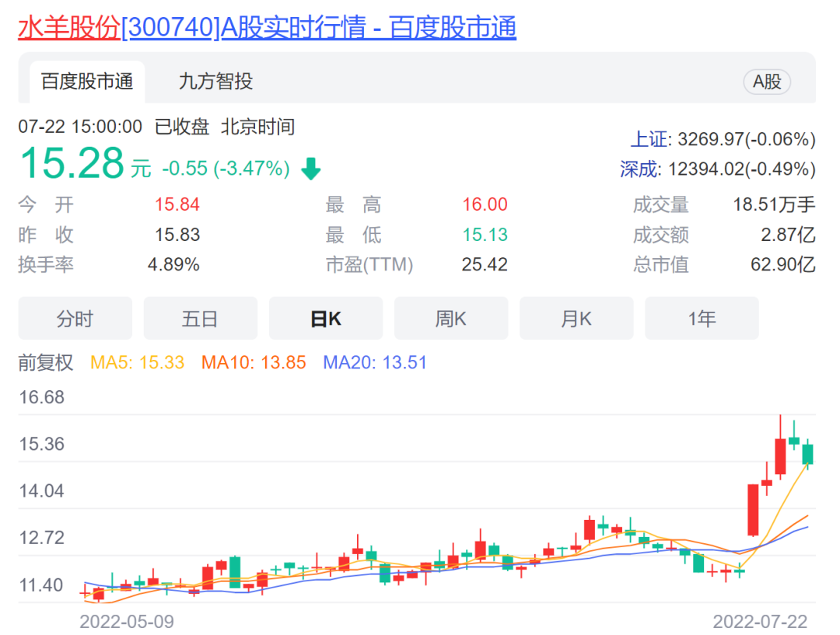Image resolution: width=840 pixels, height=635 pixels.
Task: Click the MA20: 13.51 indicator
Action: coord(375,362)
